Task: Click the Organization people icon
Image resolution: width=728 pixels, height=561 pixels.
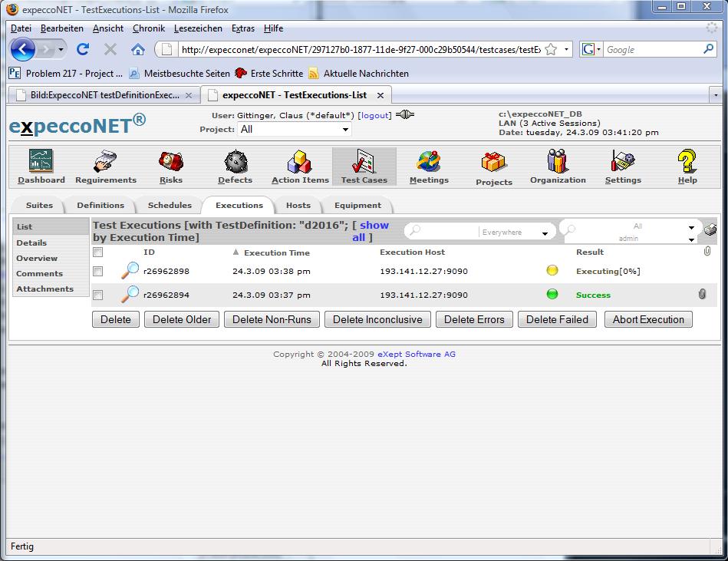Action: click(x=558, y=162)
